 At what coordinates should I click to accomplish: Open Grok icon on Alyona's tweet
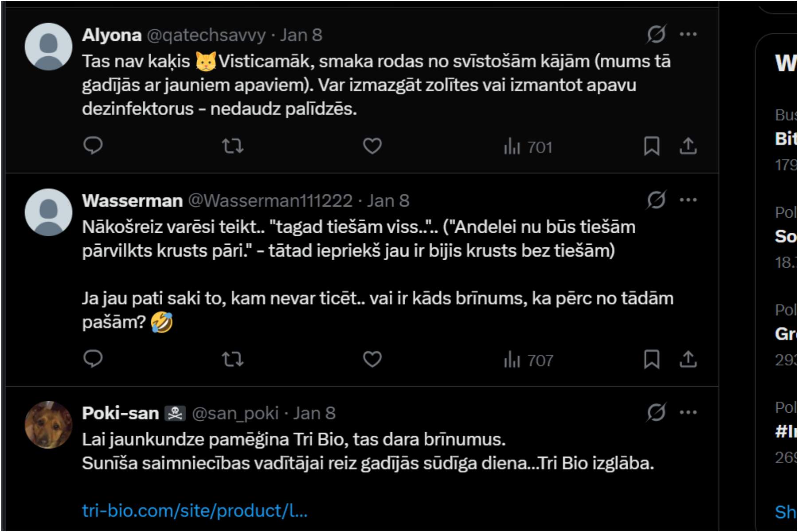coord(656,34)
